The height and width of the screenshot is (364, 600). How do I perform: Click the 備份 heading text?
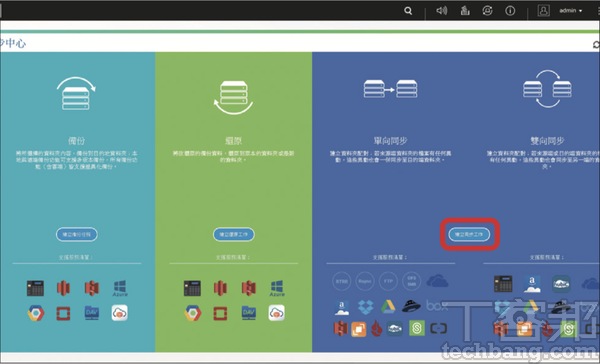77,141
